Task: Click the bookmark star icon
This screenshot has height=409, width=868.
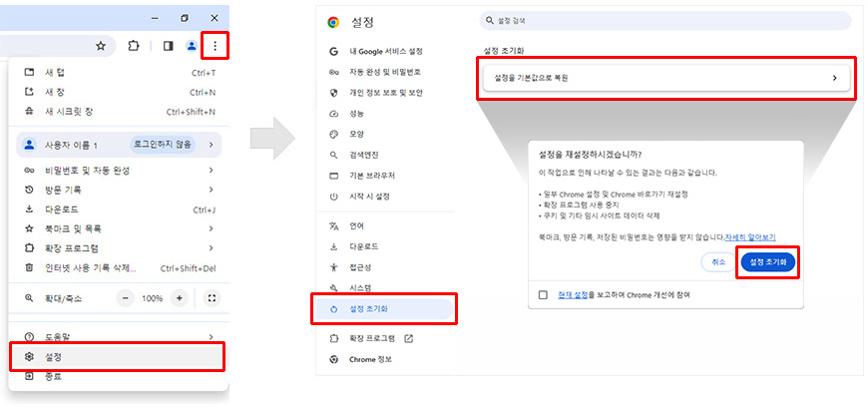Action: pos(100,46)
